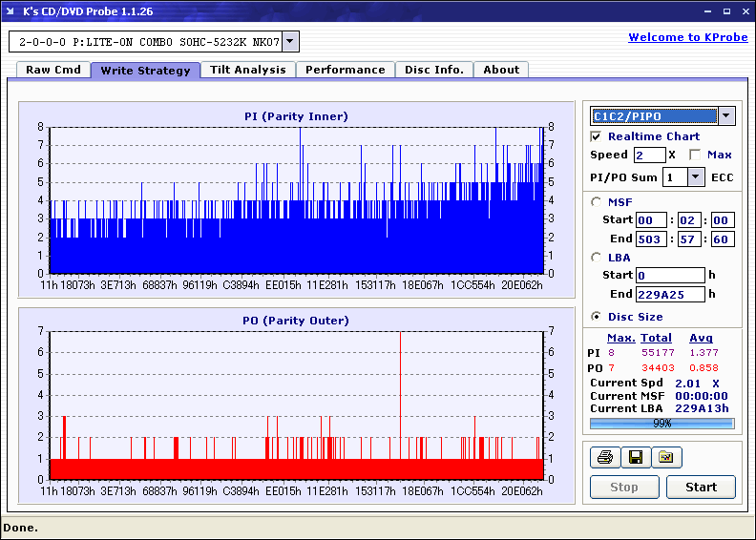Viewport: 756px width, 540px height.
Task: Expand the C1C2/PIPO test type dropdown
Action: 725,116
